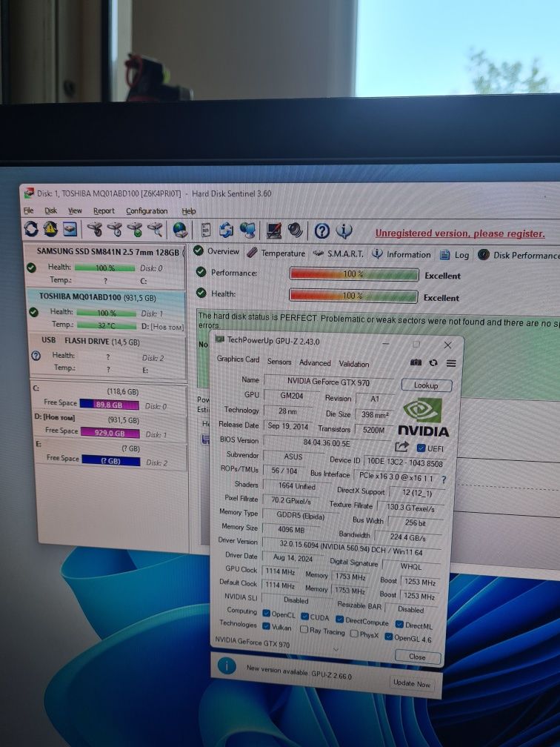Click the info icon in GPU-Z update bar
The height and width of the screenshot is (747, 560).
(x=227, y=665)
